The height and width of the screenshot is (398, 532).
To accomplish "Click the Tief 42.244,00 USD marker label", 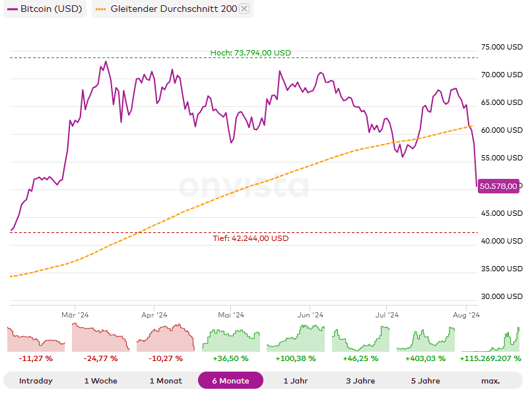I will click(x=251, y=238).
